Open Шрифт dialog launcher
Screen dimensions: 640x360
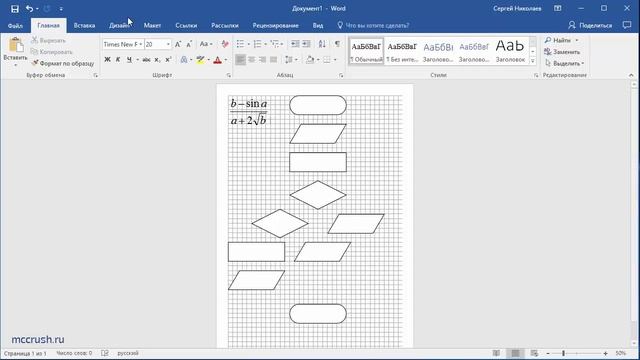[x=229, y=75]
